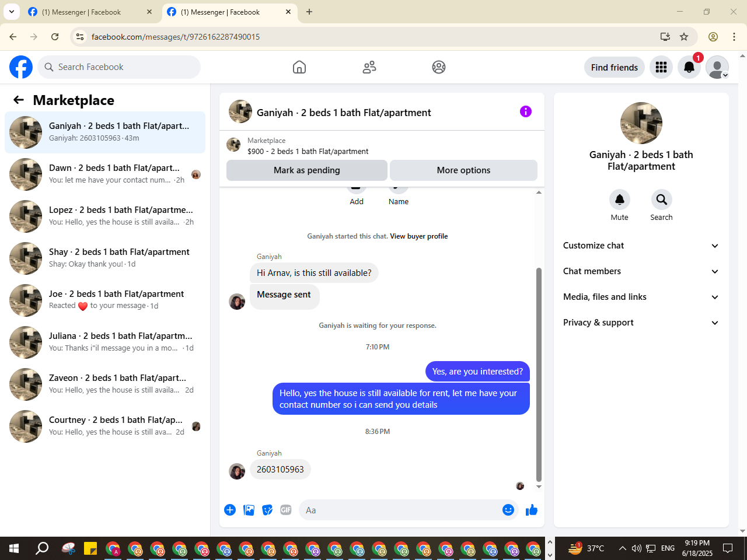Open Chrome's three-dot menu
This screenshot has width=747, height=560.
[734, 37]
